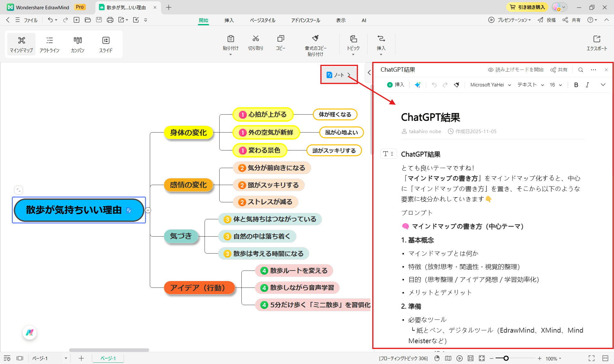Select the ページ-1 sheet tab at bottom
Screen dimensions: 614x364
108,358
